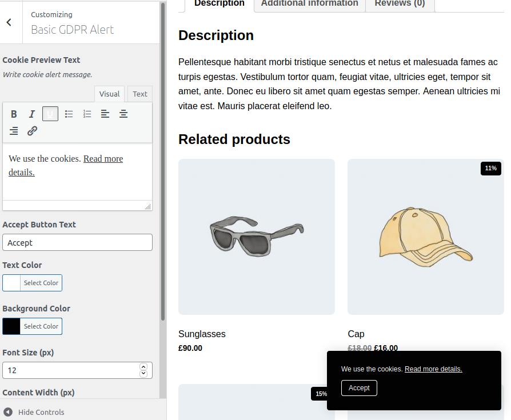Open the Description product tab

(x=219, y=3)
